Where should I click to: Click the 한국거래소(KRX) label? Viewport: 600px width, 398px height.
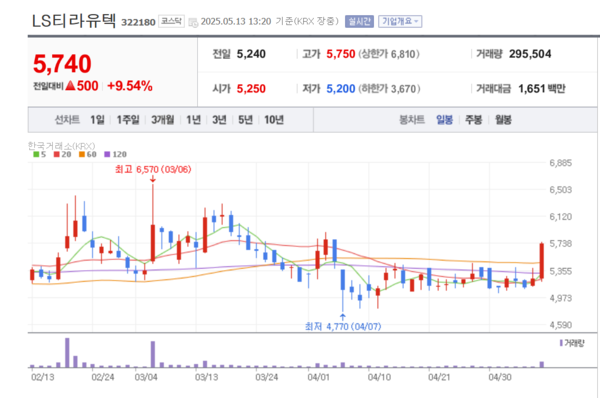61,146
